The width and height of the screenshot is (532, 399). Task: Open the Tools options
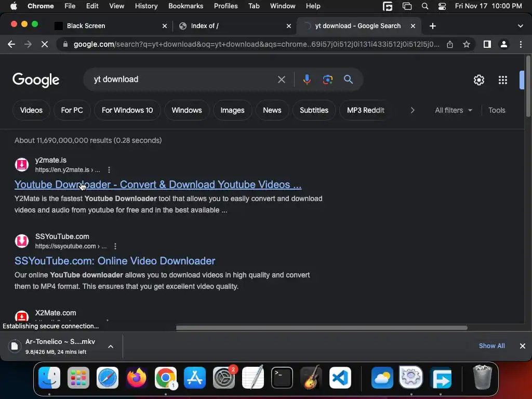(x=497, y=110)
